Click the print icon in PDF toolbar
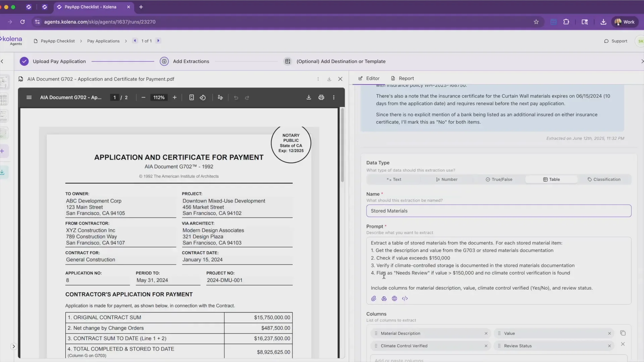Viewport: 644px width, 362px height. [x=321, y=97]
